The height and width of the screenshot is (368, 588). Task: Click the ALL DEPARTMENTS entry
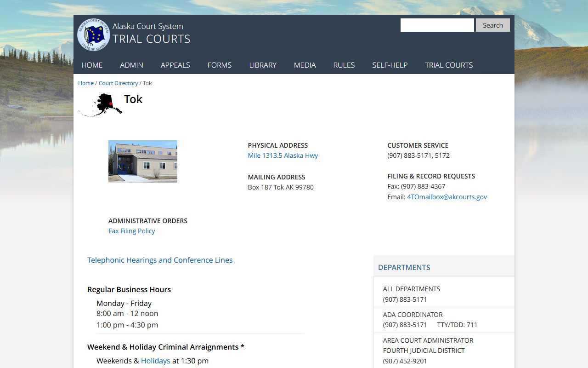pyautogui.click(x=412, y=289)
